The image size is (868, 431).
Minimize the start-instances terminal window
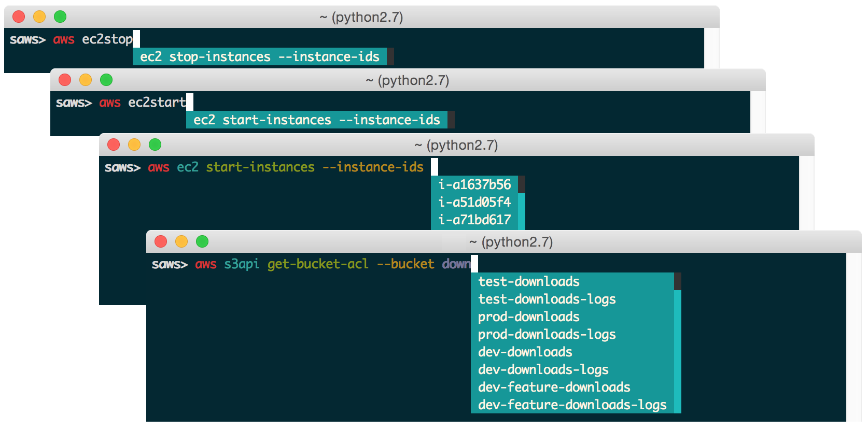click(134, 145)
